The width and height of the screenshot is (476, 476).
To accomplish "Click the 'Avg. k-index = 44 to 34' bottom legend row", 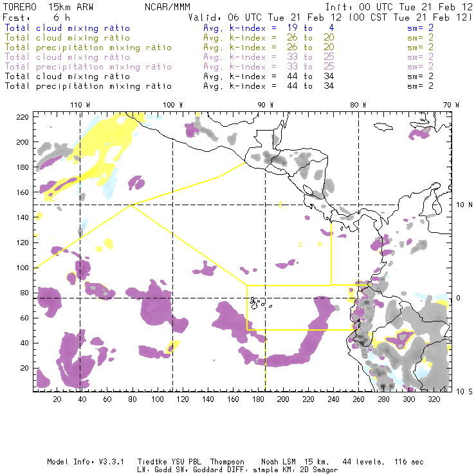I will click(x=259, y=86).
